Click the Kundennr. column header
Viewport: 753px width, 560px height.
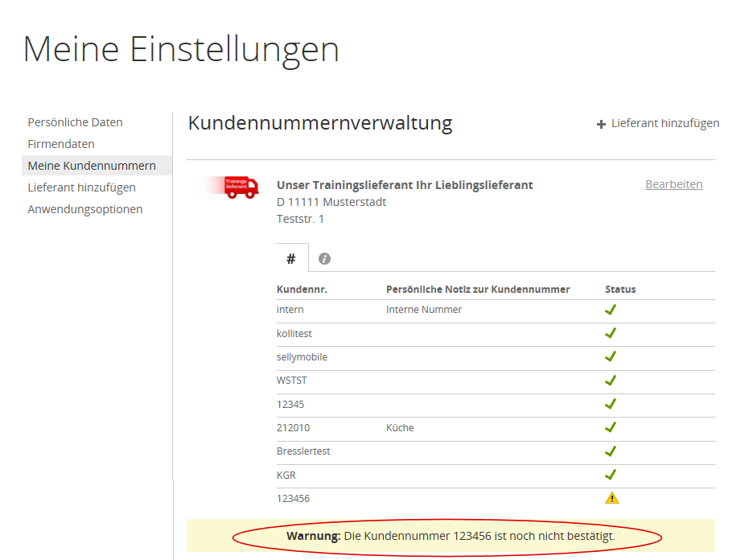[x=302, y=289]
